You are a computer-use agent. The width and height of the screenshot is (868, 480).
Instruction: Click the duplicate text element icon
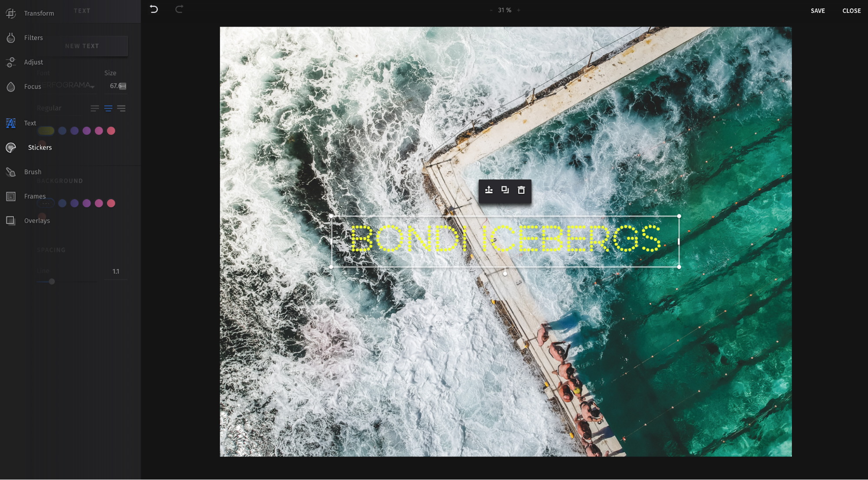(x=505, y=190)
